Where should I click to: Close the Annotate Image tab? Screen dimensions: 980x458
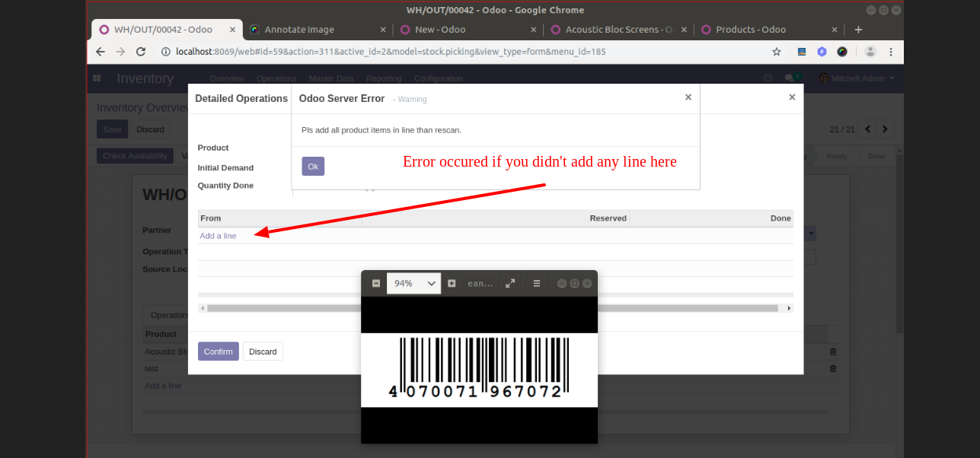click(x=383, y=30)
